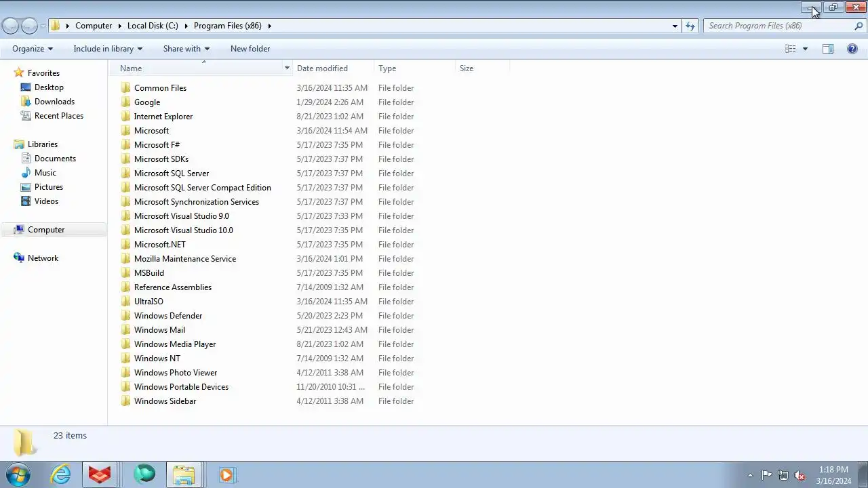Open the address bar history dropdown
Viewport: 868px width, 488px height.
pyautogui.click(x=675, y=26)
